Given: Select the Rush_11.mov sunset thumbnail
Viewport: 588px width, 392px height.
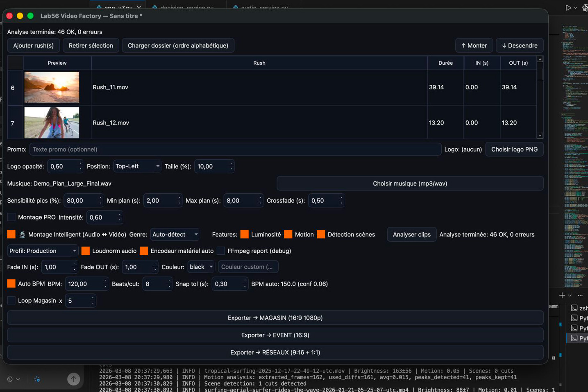Looking at the screenshot, I should [x=52, y=87].
